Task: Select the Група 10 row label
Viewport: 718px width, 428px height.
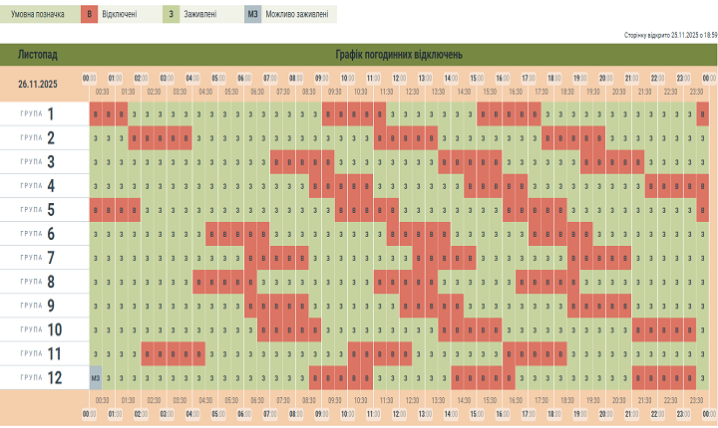Action: (40, 330)
